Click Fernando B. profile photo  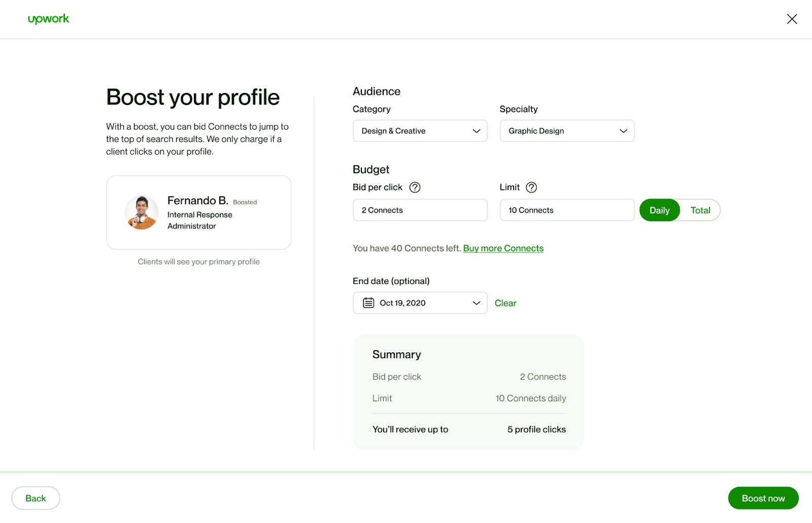tap(142, 212)
